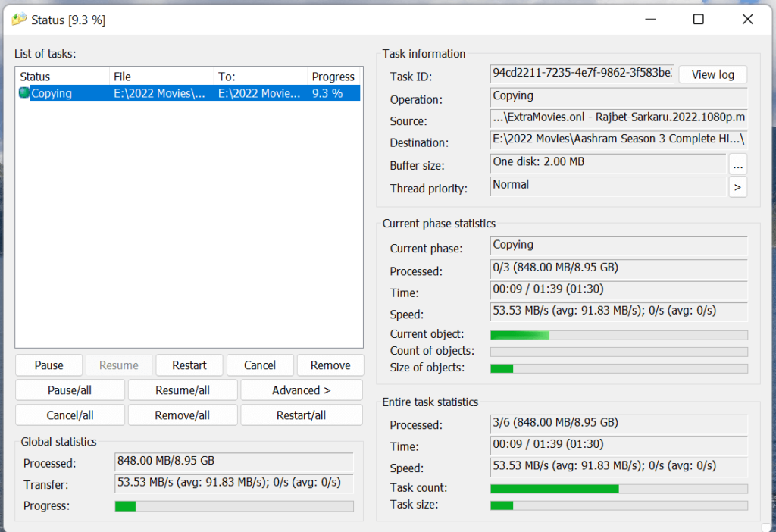Screen dimensions: 776x532
Task: Click the 0/3 processed value in current phase
Action: click(x=618, y=269)
